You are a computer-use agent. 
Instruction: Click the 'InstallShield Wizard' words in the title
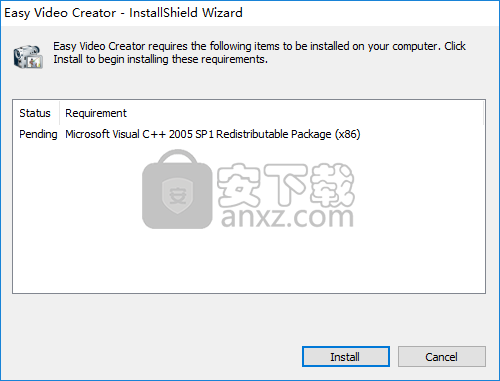[186, 13]
